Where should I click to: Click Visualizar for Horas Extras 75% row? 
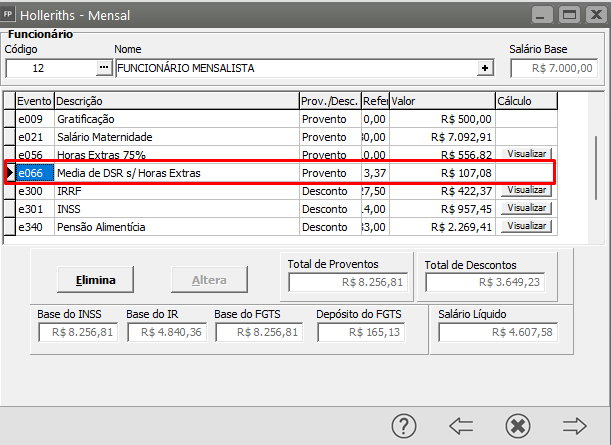pyautogui.click(x=527, y=154)
